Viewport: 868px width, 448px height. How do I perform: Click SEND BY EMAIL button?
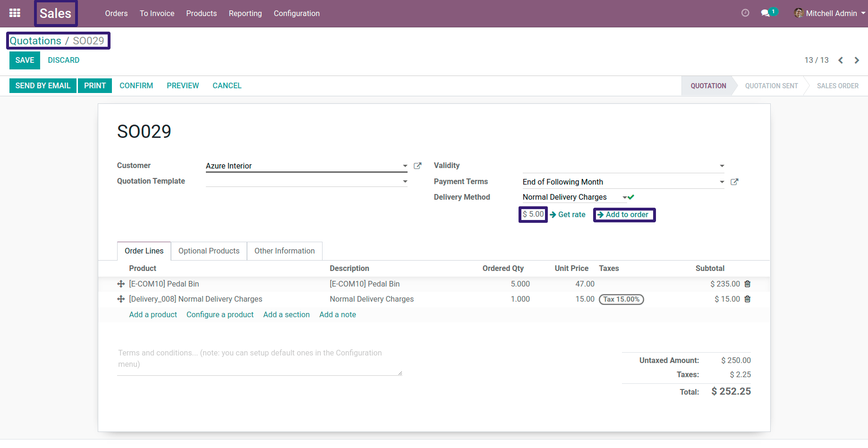pos(43,85)
